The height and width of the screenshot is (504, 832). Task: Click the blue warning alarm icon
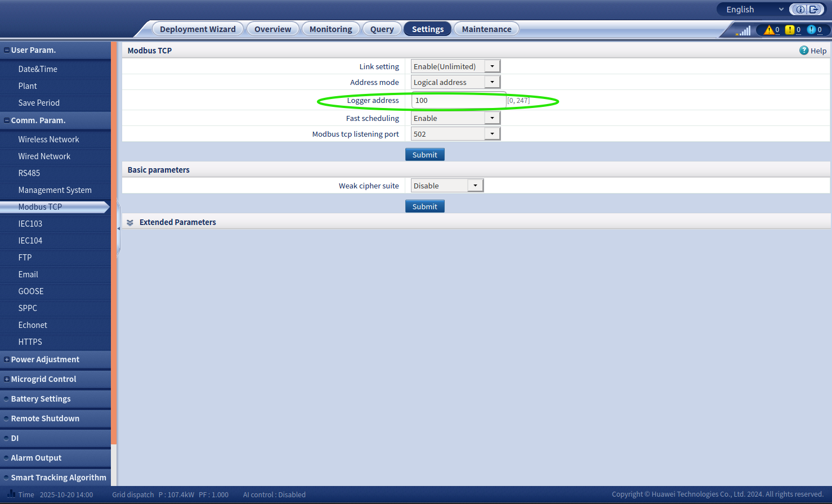point(811,30)
